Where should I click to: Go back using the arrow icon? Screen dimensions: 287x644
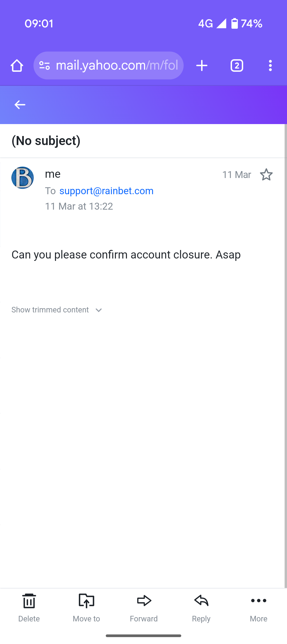click(20, 105)
